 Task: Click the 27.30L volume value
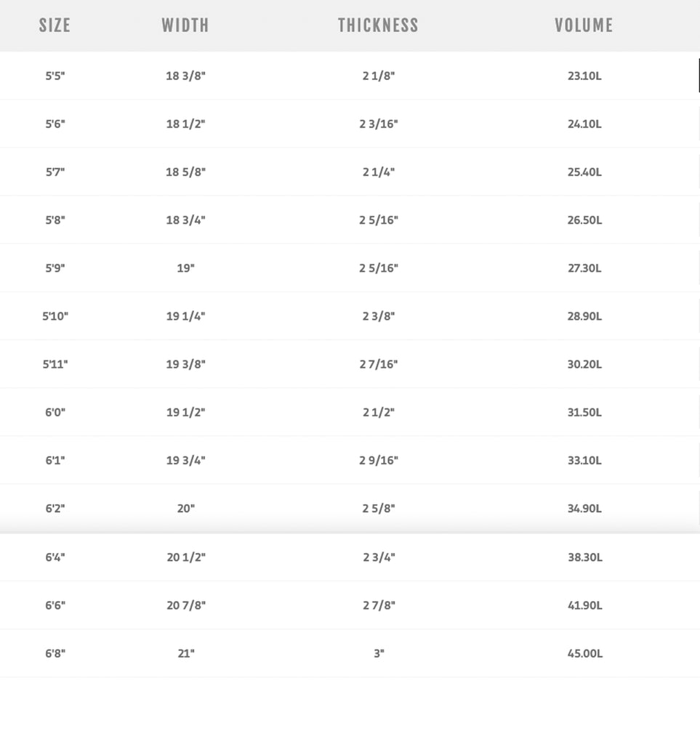584,268
